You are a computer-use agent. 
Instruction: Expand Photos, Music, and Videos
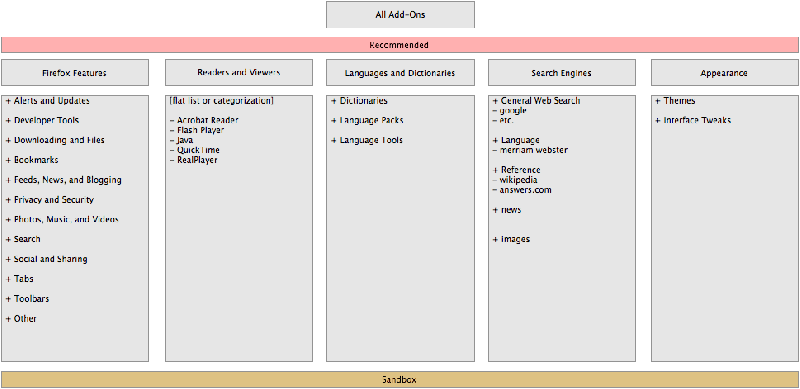(62, 220)
